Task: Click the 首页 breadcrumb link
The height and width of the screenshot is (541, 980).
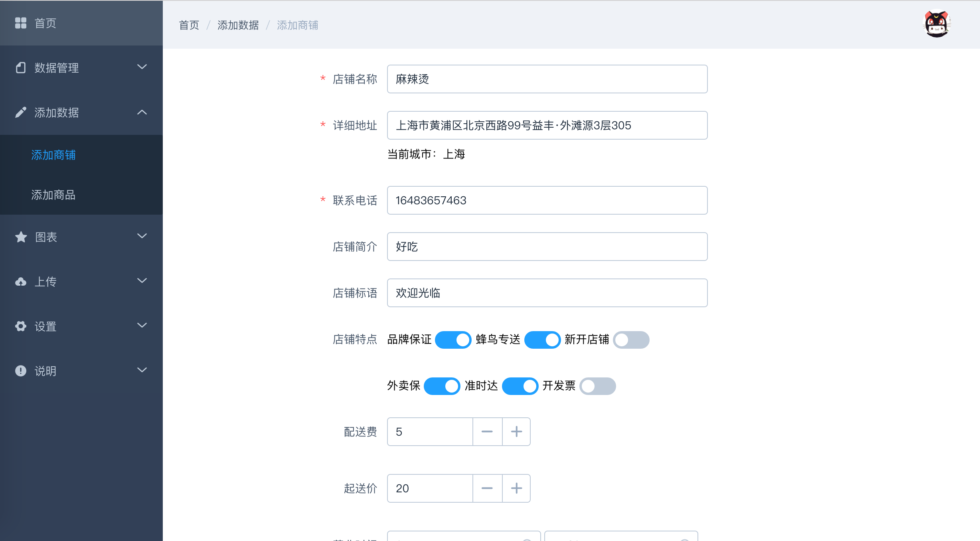Action: pos(189,25)
